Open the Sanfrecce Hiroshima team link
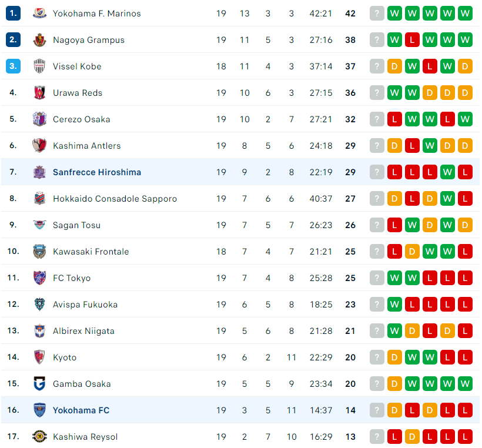This screenshot has height=448, width=482. pos(97,172)
